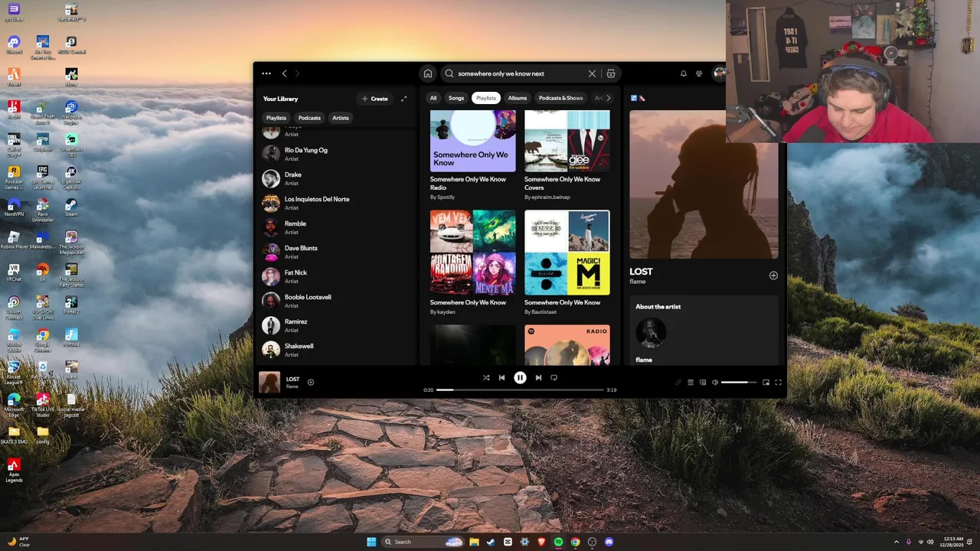Enter Spotify full screen mode
The image size is (980, 551).
(x=778, y=382)
